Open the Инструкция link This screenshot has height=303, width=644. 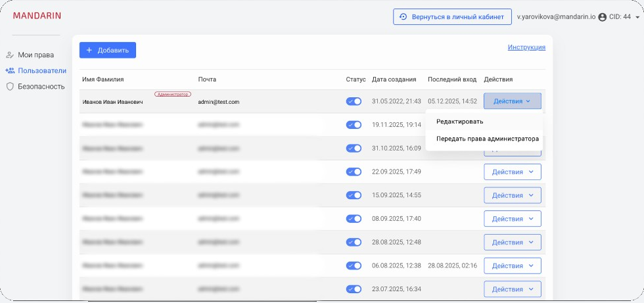(x=526, y=47)
